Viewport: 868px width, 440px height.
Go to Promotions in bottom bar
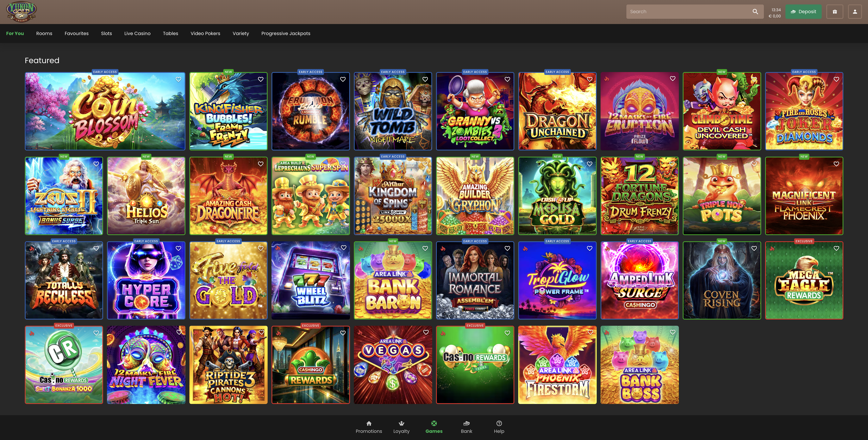click(x=369, y=427)
